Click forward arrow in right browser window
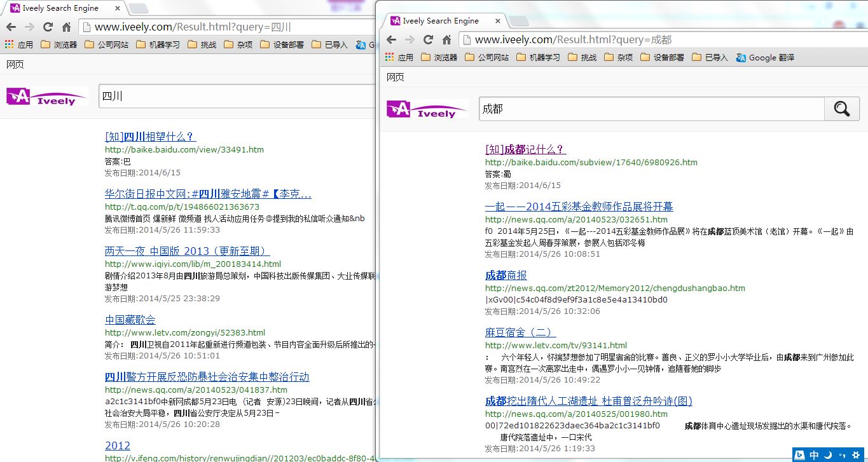The image size is (868, 462). pyautogui.click(x=410, y=40)
